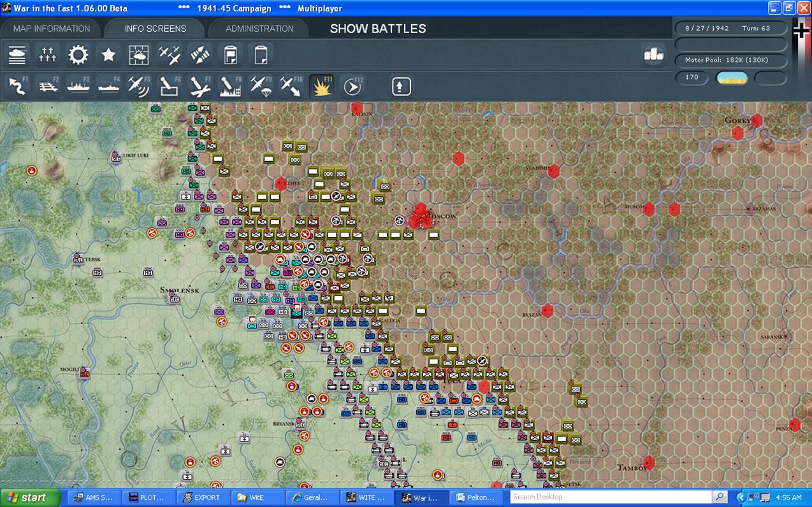The width and height of the screenshot is (812, 507).
Task: Click the Smolensk city label
Action: pos(180,290)
